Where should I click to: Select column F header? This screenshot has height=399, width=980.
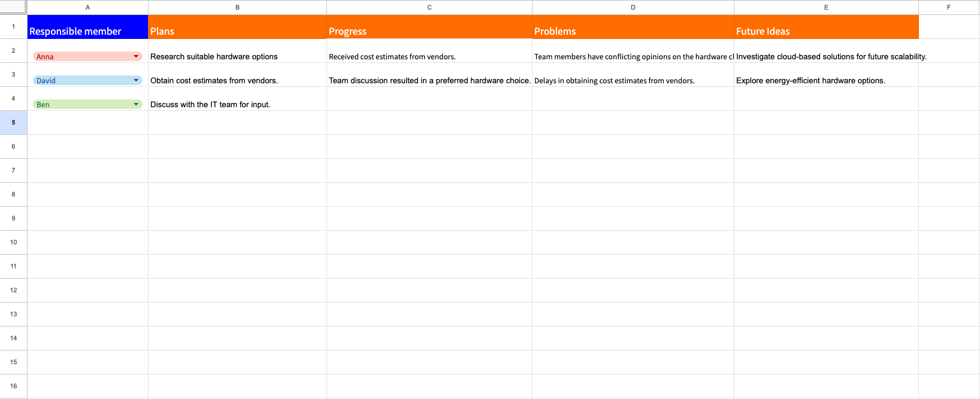[949, 7]
